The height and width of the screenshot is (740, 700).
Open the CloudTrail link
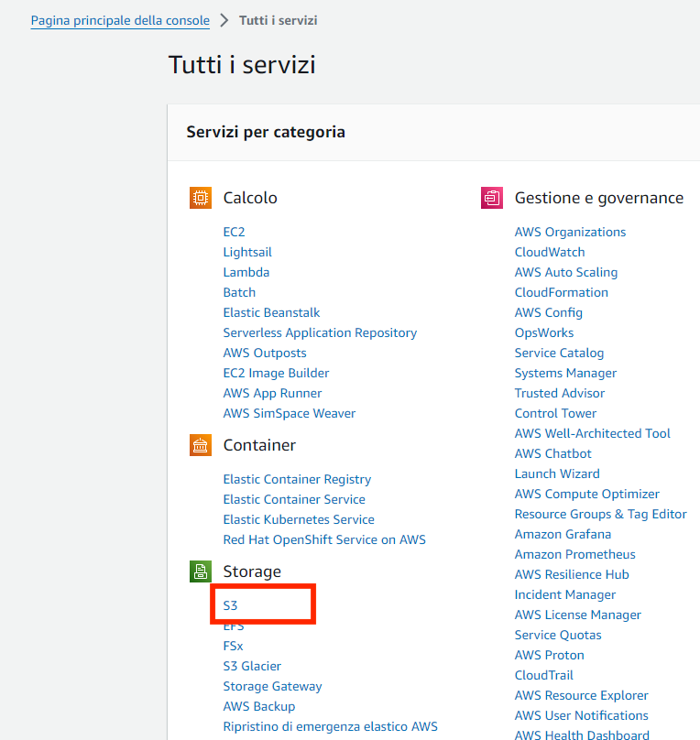[543, 675]
